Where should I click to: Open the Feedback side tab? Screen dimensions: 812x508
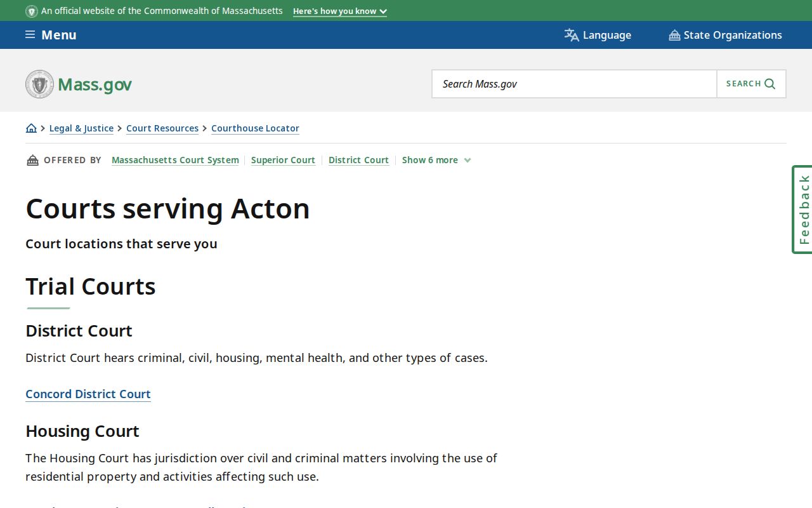click(802, 210)
